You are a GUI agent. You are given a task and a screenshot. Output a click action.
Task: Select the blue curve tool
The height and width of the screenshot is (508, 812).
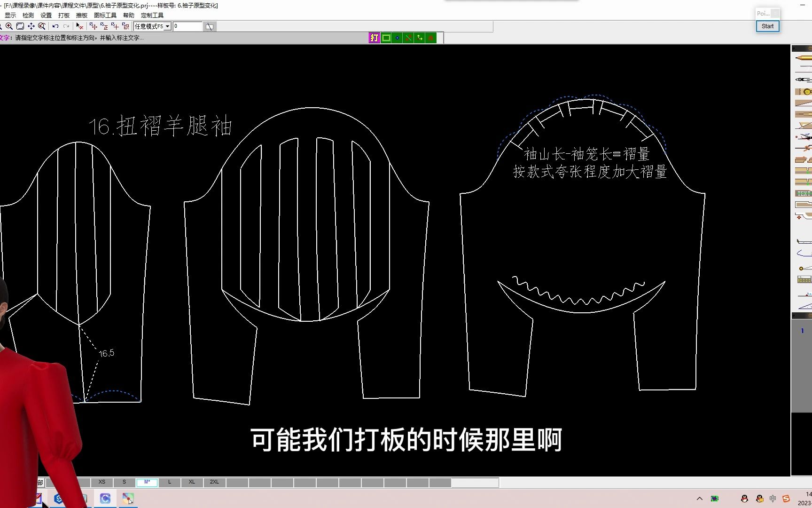pos(804,254)
